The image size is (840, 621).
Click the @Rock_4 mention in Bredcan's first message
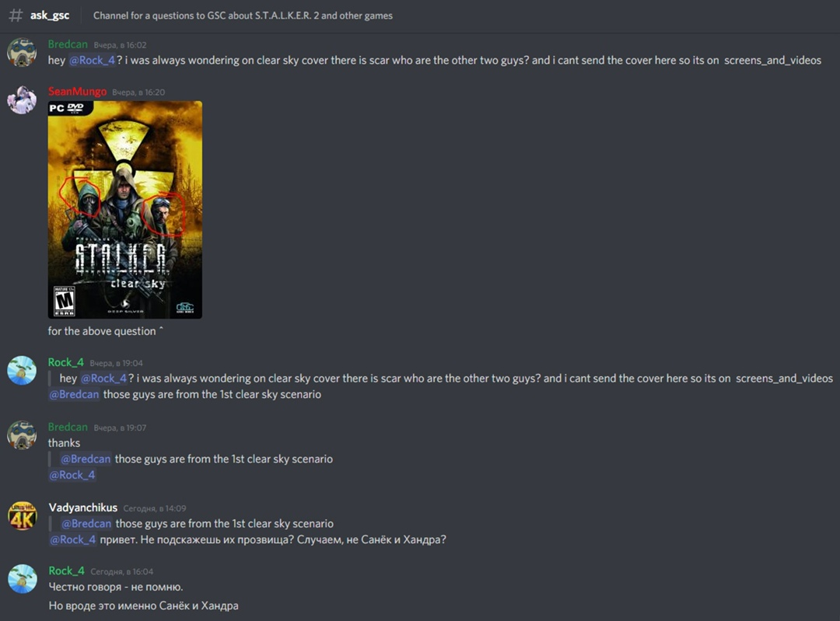click(x=92, y=61)
